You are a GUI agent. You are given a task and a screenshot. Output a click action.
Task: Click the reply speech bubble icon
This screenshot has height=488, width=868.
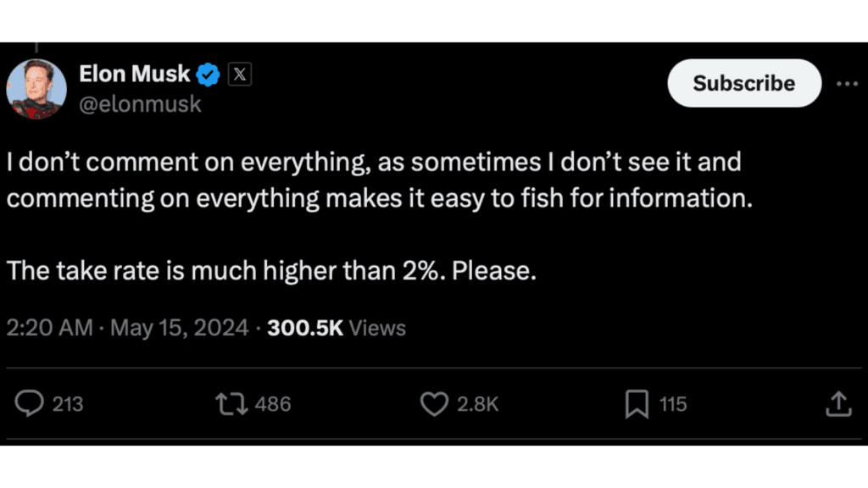(x=31, y=404)
